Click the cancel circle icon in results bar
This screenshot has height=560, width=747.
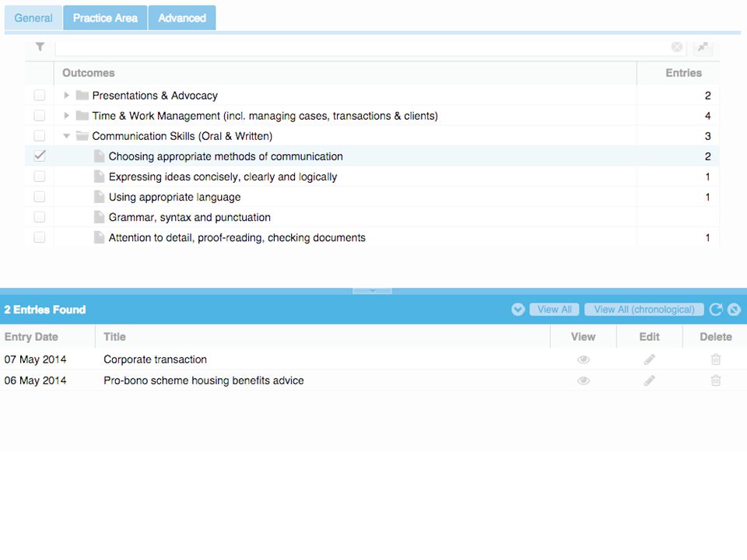tap(734, 310)
